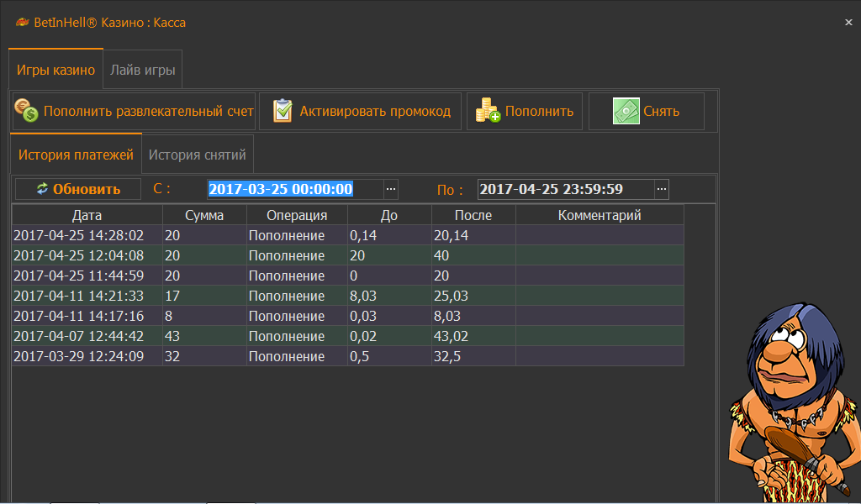
Task: Click the clipboard icon for promo code activation
Action: [x=283, y=111]
